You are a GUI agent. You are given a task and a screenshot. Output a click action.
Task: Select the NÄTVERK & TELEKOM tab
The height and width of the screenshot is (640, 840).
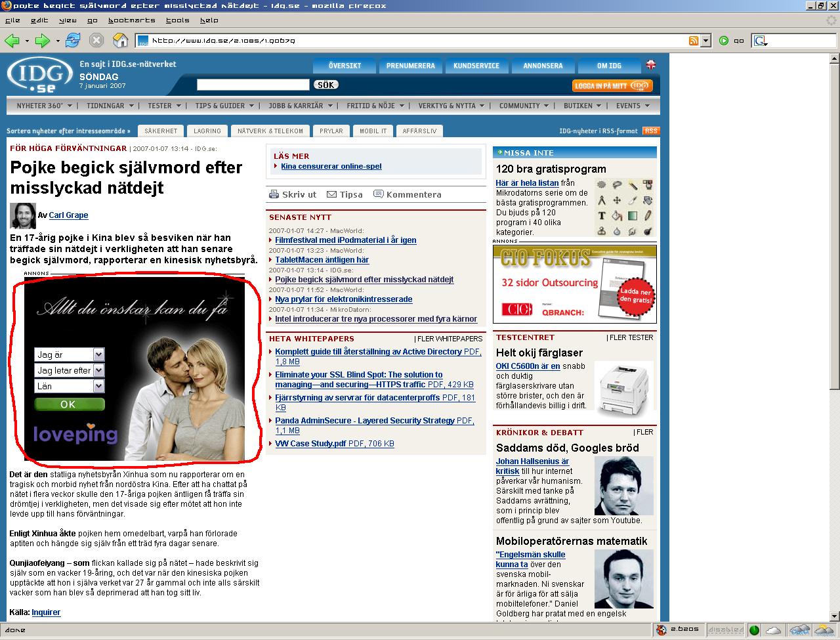pos(270,131)
